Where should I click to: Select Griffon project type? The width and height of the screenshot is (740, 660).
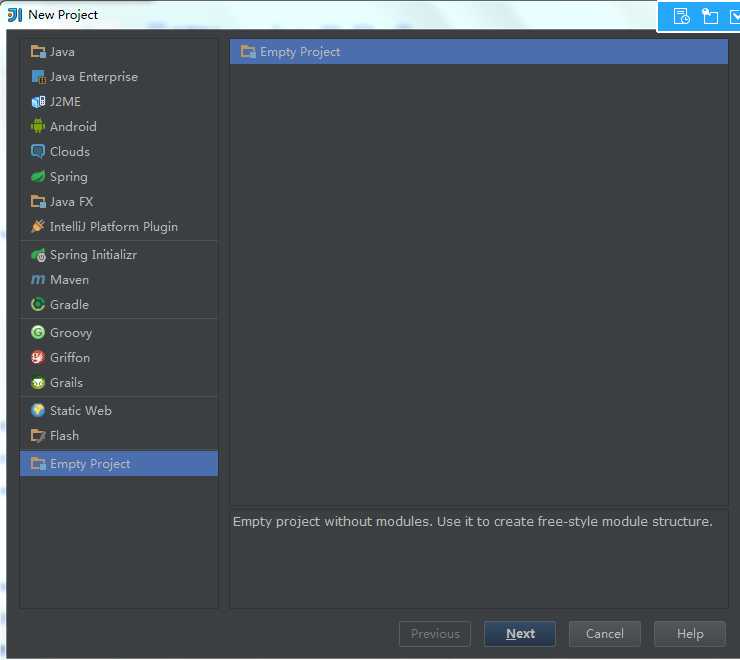click(x=119, y=358)
